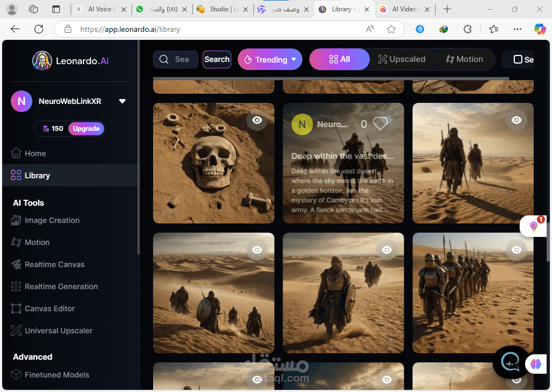Image resolution: width=552 pixels, height=392 pixels.
Task: Toggle eye icon on skull image
Action: [x=257, y=120]
